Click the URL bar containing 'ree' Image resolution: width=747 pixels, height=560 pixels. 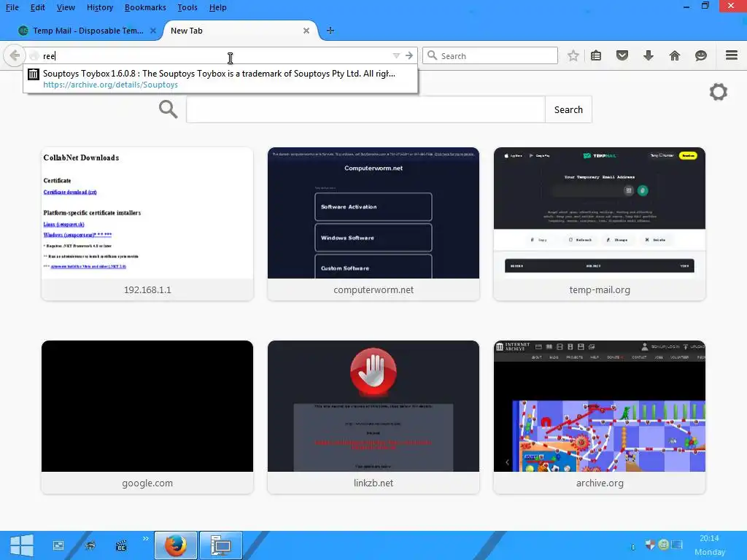pyautogui.click(x=209, y=55)
